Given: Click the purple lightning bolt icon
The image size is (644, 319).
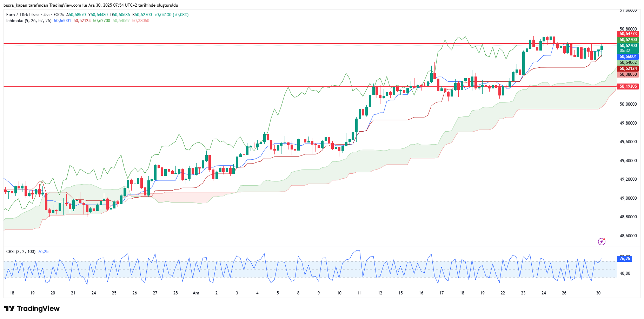Looking at the screenshot, I should coord(602,241).
